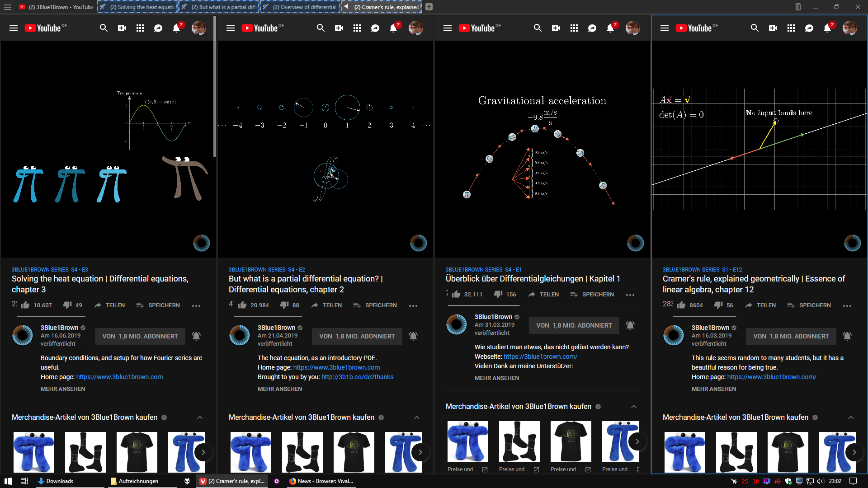Open http://3b1b.co/de2thanks link
Image resolution: width=868 pixels, height=488 pixels.
(357, 377)
